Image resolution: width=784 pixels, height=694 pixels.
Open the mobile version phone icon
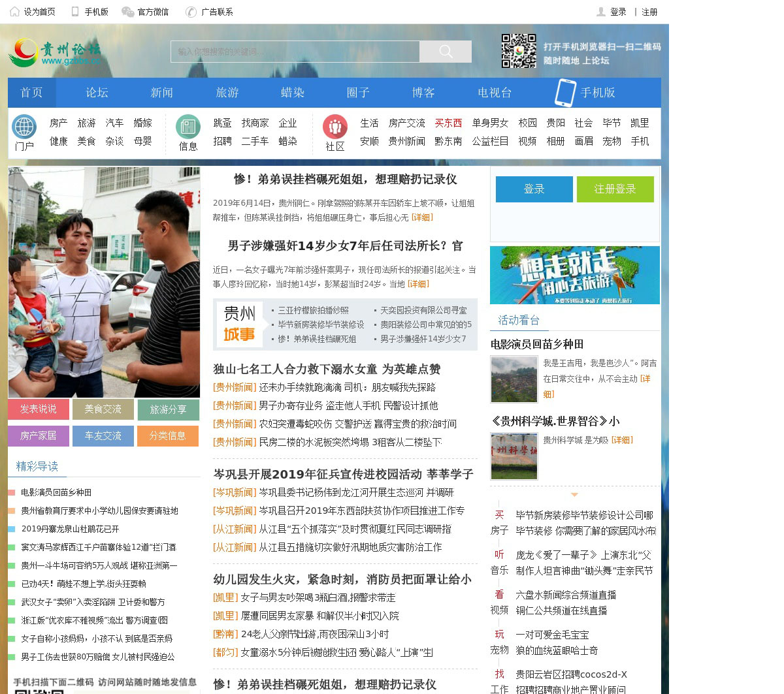564,93
